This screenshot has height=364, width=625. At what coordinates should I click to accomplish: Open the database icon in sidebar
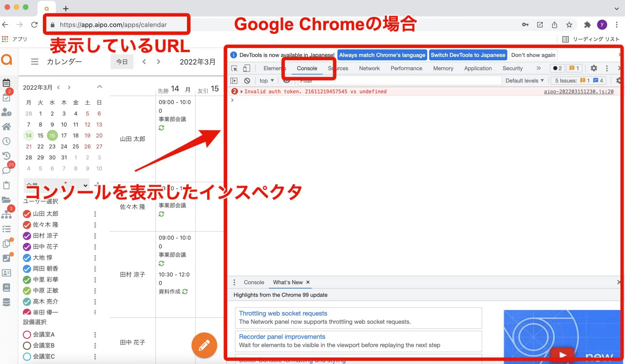pos(6,302)
